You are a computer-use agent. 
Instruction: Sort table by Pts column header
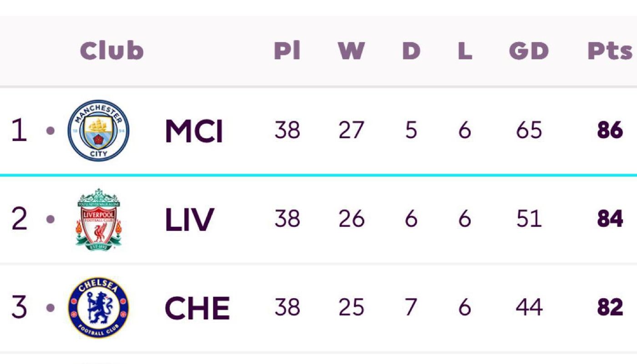[610, 51]
